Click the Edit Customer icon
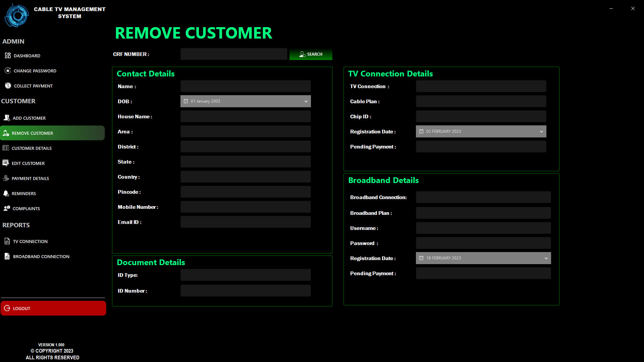The height and width of the screenshot is (362, 644). [6, 163]
